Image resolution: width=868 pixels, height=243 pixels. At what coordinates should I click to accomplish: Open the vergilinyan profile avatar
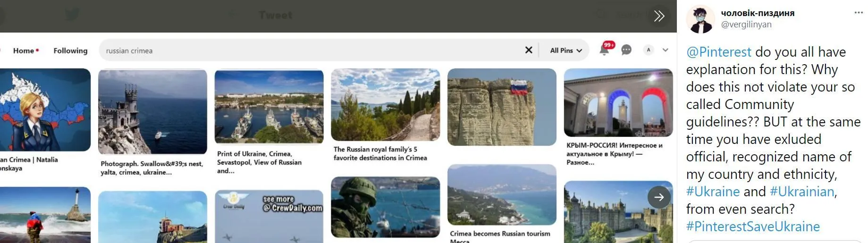(x=700, y=19)
